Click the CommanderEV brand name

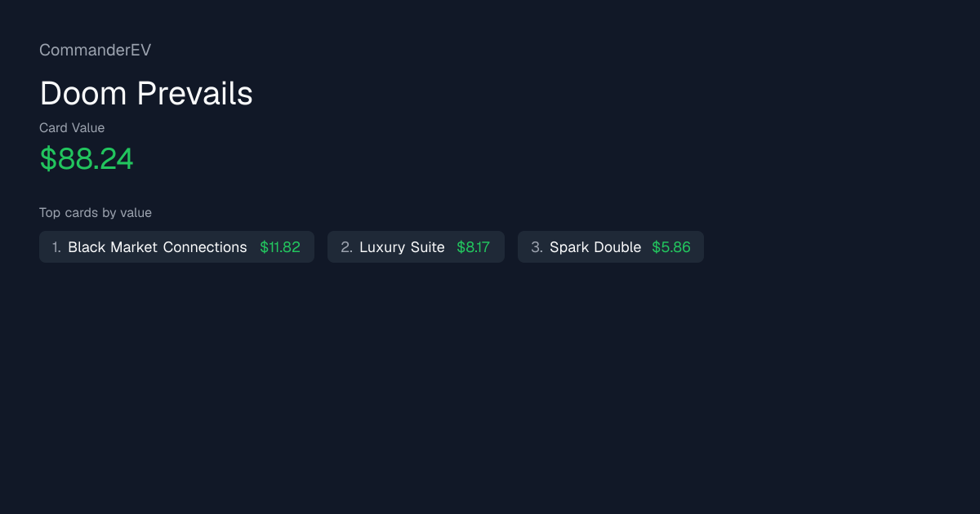click(x=95, y=50)
